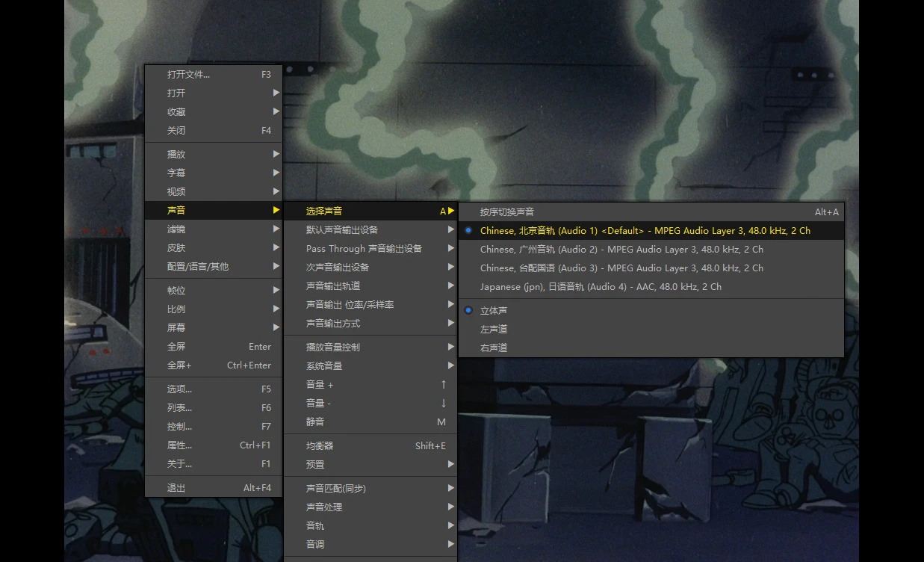Open 关于... entry

214,463
